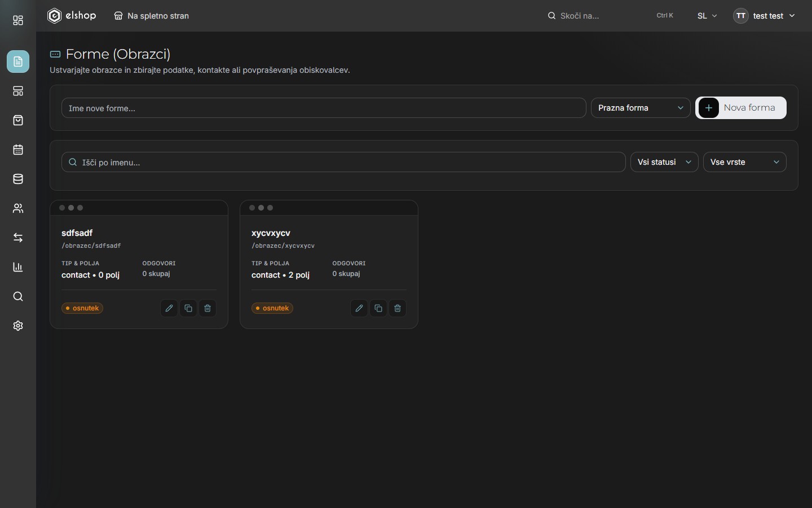812x508 pixels.
Task: Expand the test test user menu
Action: [x=764, y=16]
